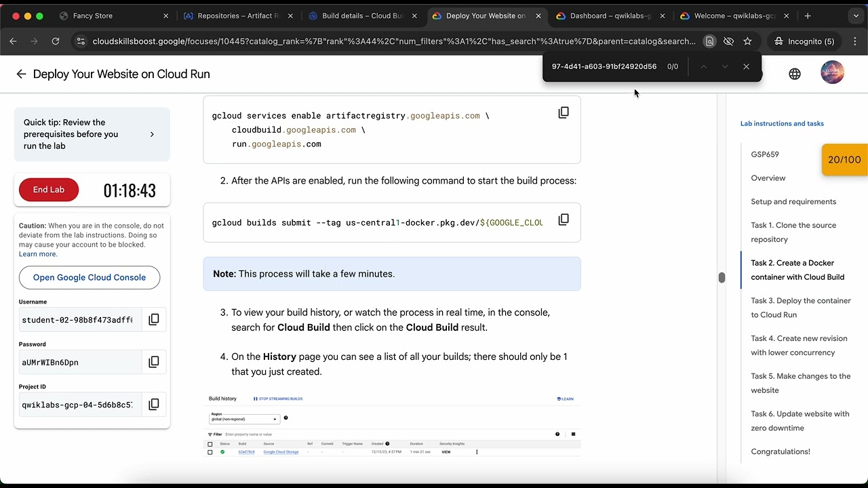Switch to the Dashboard – qwiklabs tab
Screen dimensions: 868x488
(x=610, y=16)
